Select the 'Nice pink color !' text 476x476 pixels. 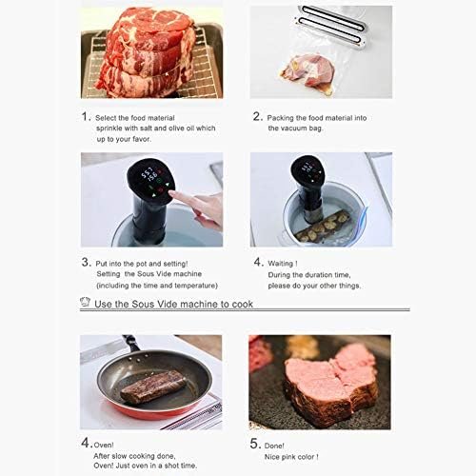[x=291, y=457]
